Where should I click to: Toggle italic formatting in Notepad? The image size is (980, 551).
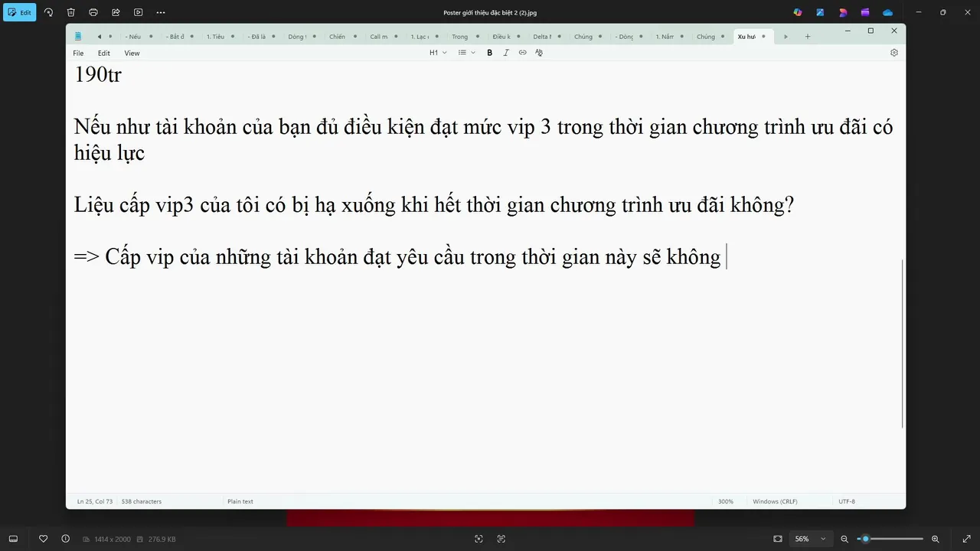(x=506, y=53)
